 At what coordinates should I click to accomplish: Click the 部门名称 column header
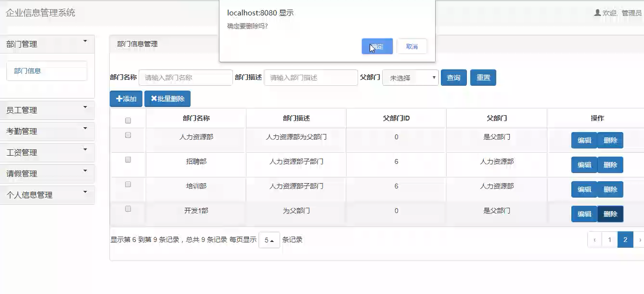196,118
